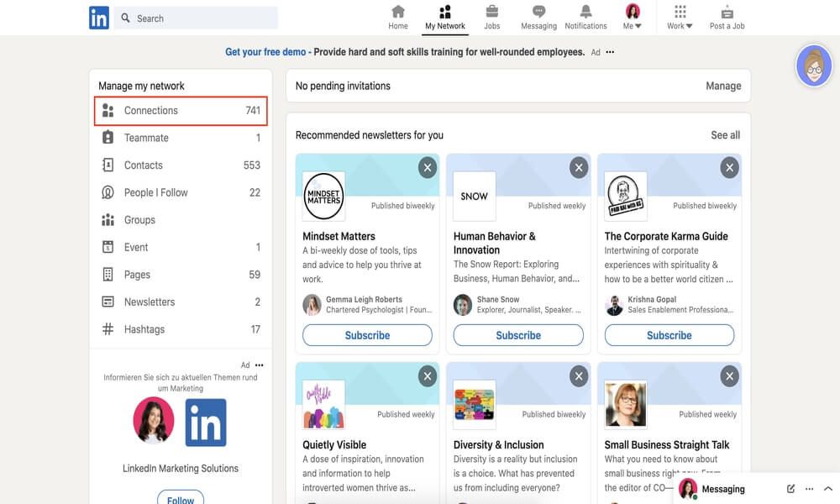Open the Notifications bell
This screenshot has height=504, width=840.
[585, 18]
